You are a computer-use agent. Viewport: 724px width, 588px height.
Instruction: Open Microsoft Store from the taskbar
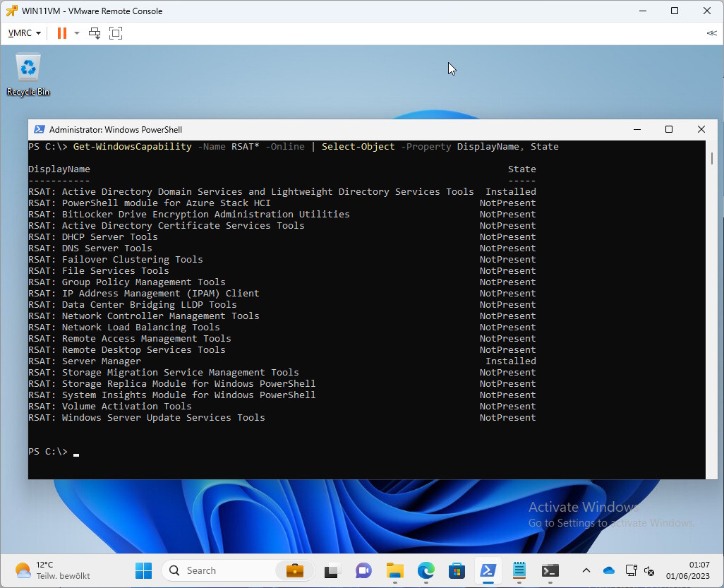(x=457, y=571)
